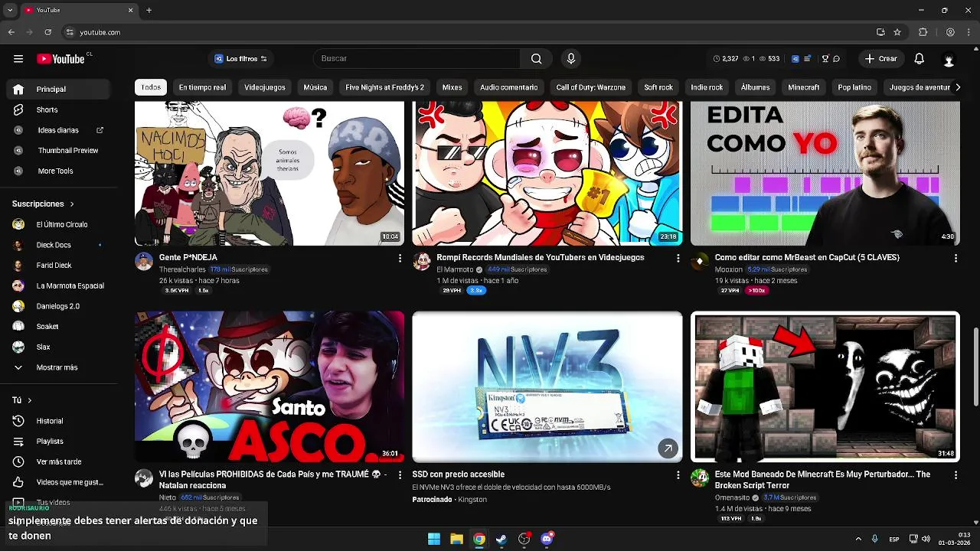Open Dieck Docs subscription
The width and height of the screenshot is (980, 551).
57,245
